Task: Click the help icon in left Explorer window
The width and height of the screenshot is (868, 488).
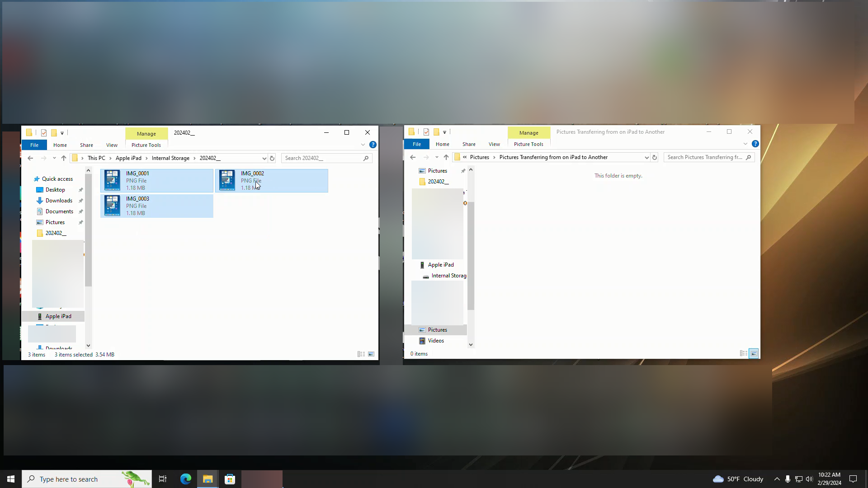Action: click(x=373, y=145)
